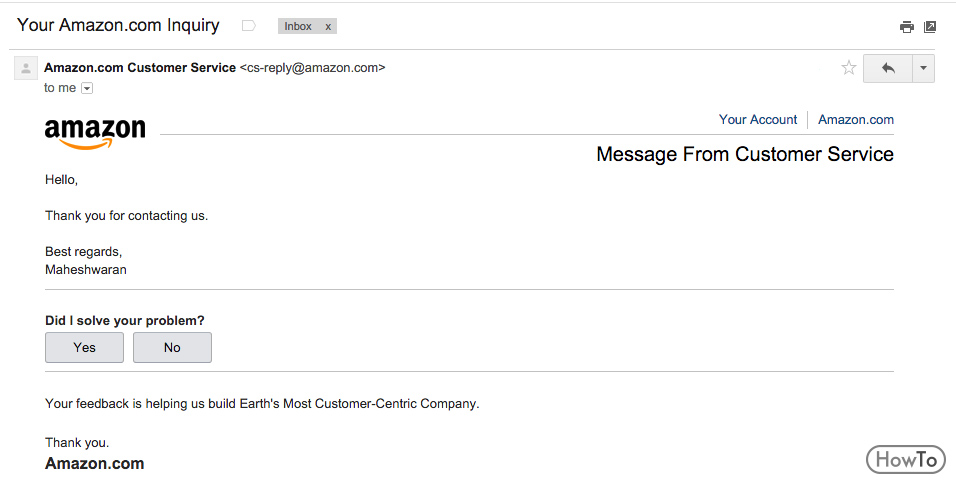This screenshot has height=482, width=956.
Task: Click the sender name Amazon.com Customer Service
Action: 140,68
